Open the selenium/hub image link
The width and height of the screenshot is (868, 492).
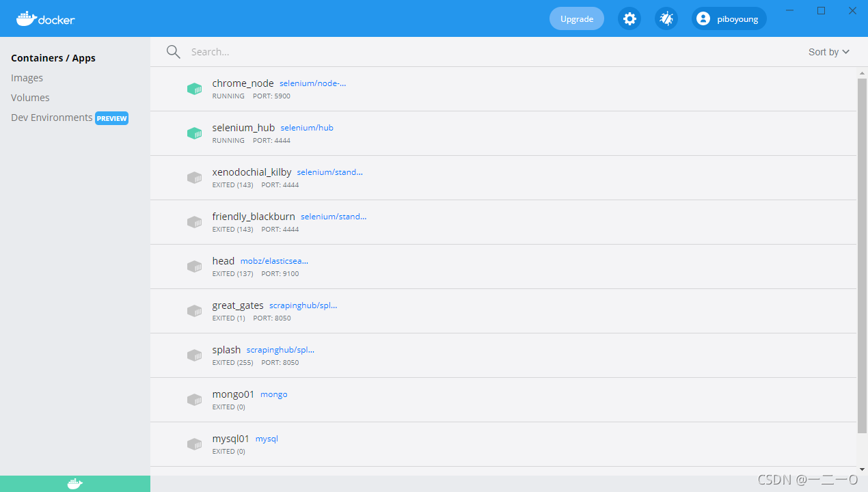[x=307, y=128]
